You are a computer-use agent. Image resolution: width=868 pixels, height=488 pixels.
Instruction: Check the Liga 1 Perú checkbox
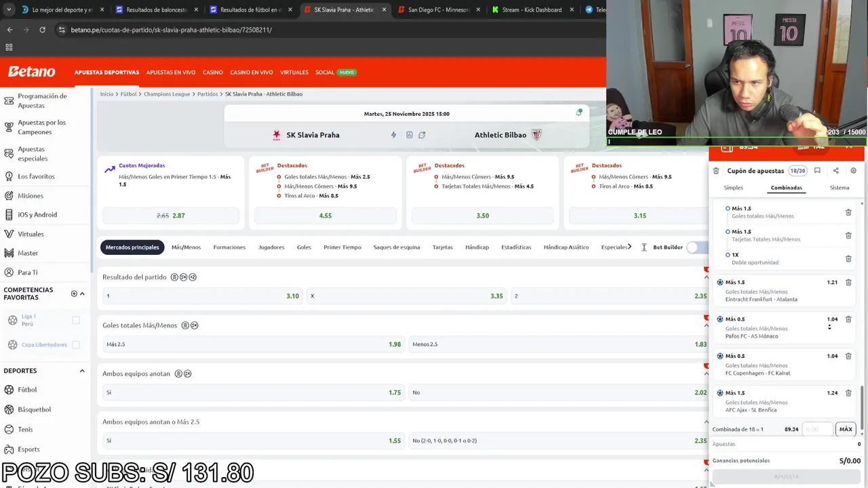click(76, 320)
